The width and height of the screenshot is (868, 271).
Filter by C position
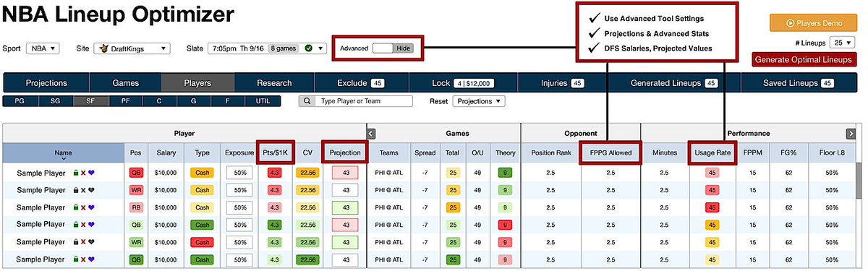click(x=161, y=101)
